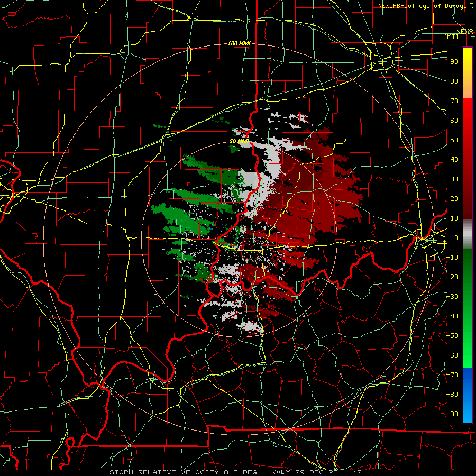Screen dimensions: 476x476
Task: Click the 80 value on velocity scale
Action: (x=454, y=81)
